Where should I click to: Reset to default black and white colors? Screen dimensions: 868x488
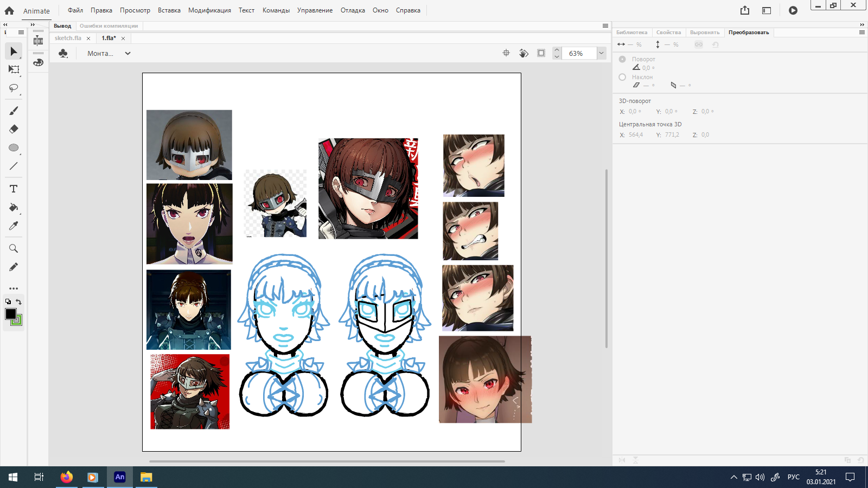tap(8, 301)
